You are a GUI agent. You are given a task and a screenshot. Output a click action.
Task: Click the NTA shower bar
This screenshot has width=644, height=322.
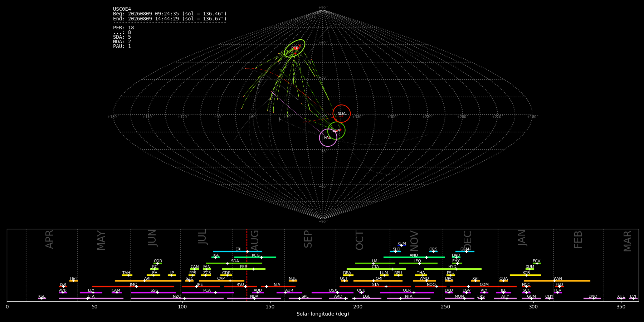[409, 298]
